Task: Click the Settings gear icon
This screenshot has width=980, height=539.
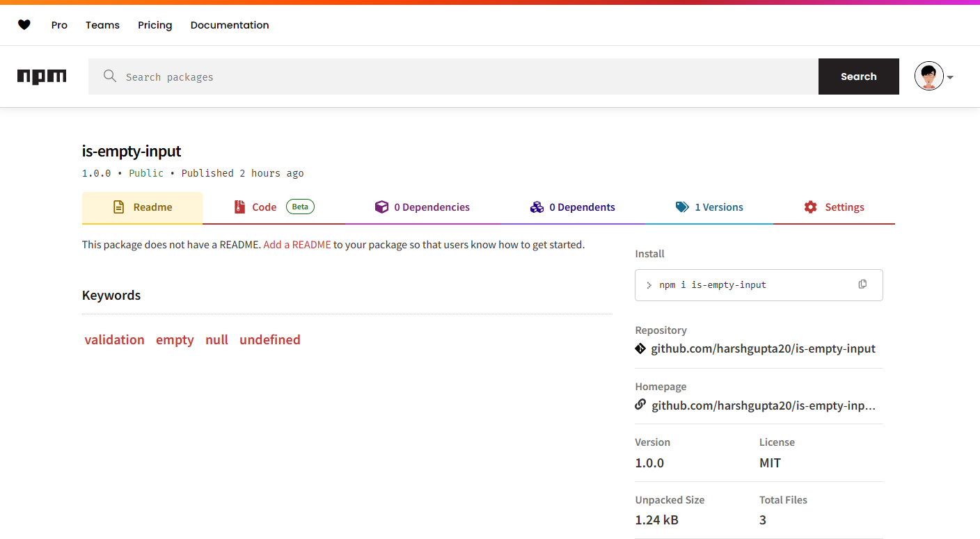Action: (810, 207)
